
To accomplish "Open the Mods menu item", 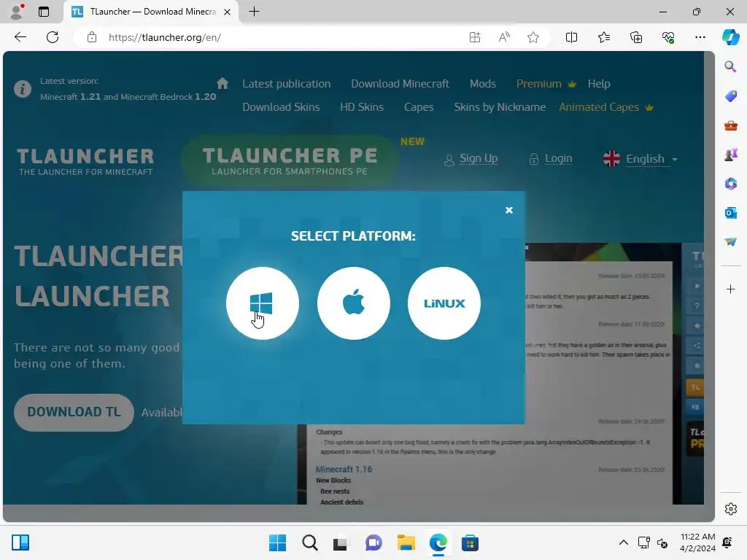I will [483, 84].
